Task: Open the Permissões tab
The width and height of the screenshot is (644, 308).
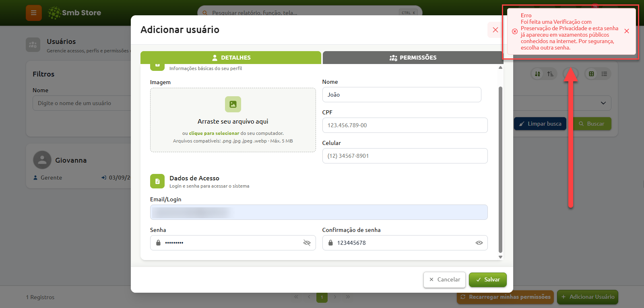Action: [x=413, y=58]
